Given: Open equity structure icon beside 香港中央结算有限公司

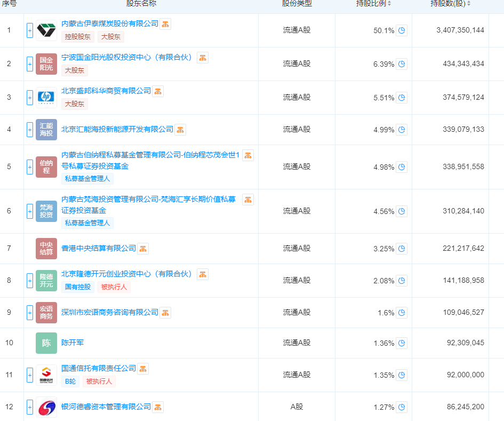Looking at the screenshot, I should coord(143,249).
